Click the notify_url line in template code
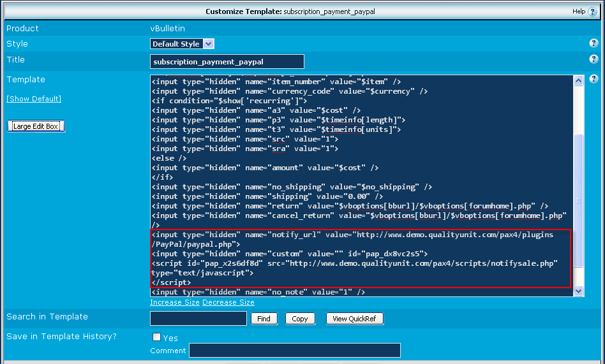 point(352,240)
